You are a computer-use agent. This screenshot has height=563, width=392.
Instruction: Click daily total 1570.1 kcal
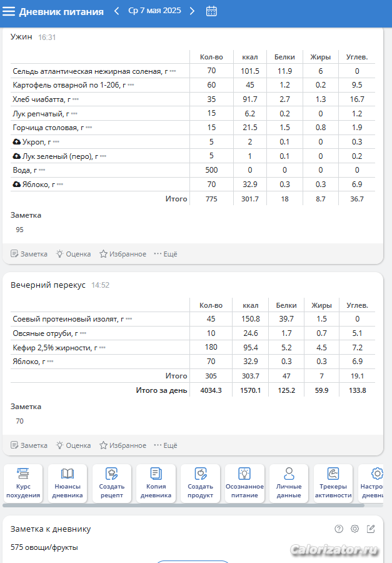251,390
